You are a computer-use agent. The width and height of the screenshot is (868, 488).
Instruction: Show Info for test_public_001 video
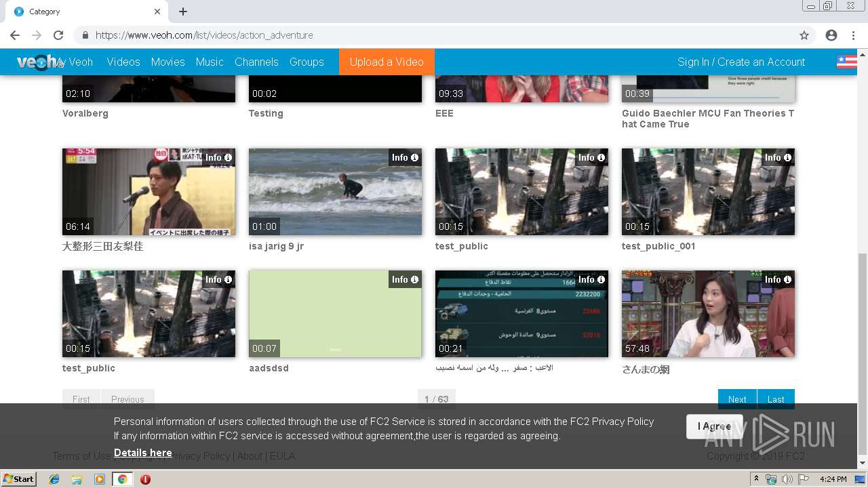point(778,157)
